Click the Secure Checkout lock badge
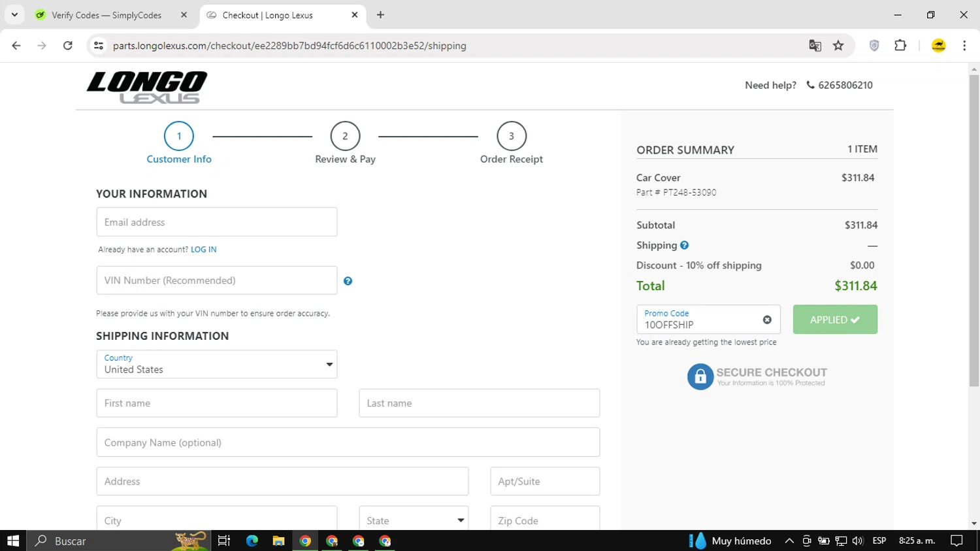980x551 pixels. [757, 376]
